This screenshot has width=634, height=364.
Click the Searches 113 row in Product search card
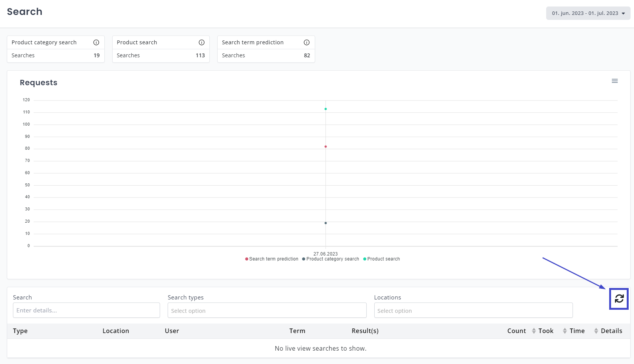pyautogui.click(x=160, y=55)
